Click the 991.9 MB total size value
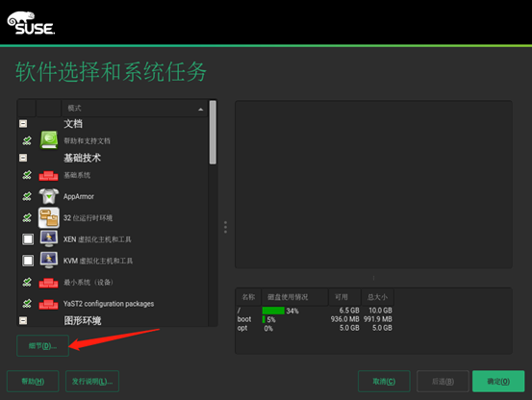The height and width of the screenshot is (400, 532). tap(378, 319)
